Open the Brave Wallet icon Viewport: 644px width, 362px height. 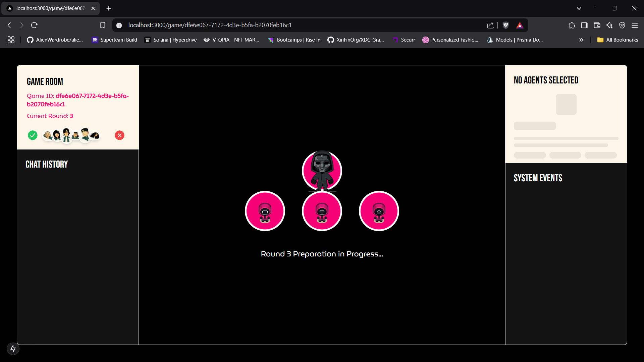(597, 25)
